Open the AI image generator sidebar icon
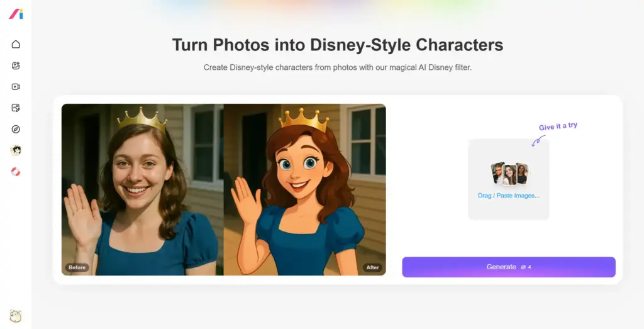Image resolution: width=644 pixels, height=329 pixels. 16,65
